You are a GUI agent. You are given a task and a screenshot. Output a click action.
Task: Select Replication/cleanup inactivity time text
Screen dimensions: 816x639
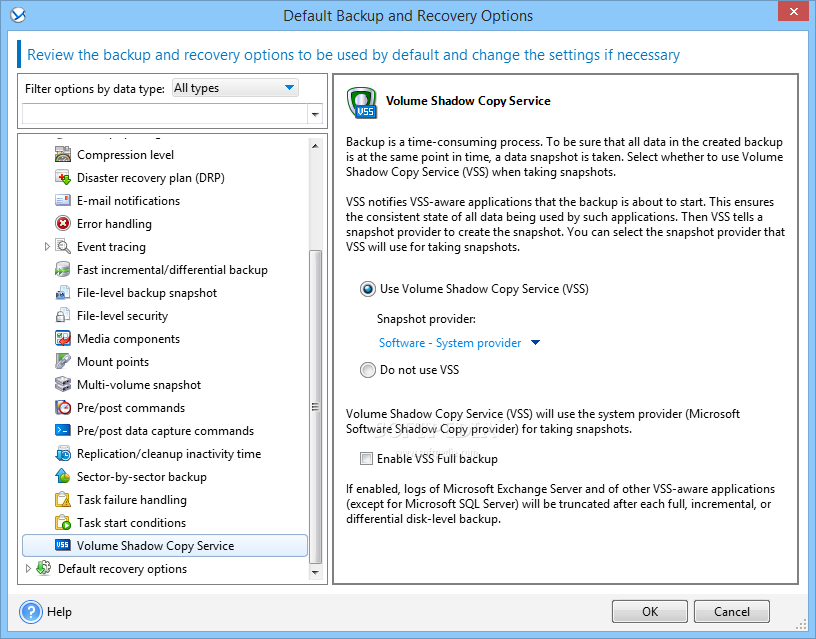pyautogui.click(x=169, y=454)
